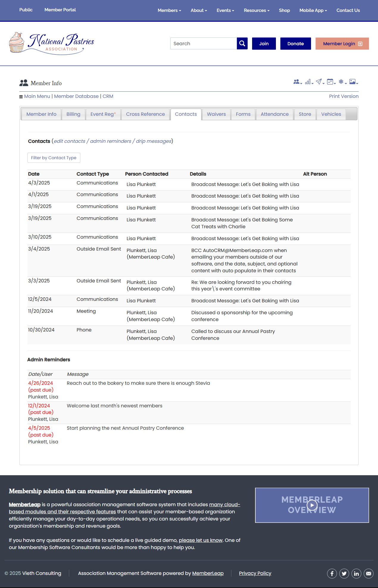Open the Facebook icon in footer

click(332, 573)
